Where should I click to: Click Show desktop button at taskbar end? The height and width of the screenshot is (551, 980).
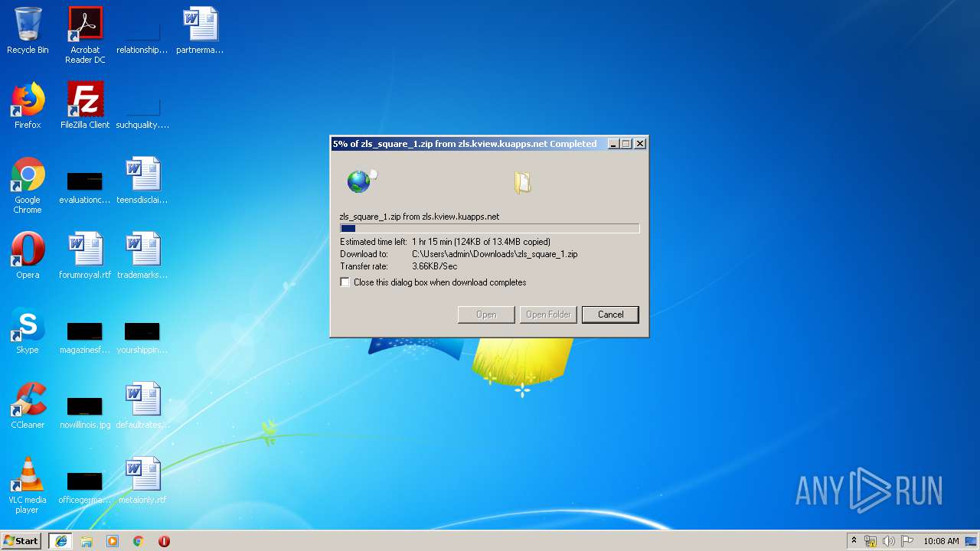tap(972, 541)
